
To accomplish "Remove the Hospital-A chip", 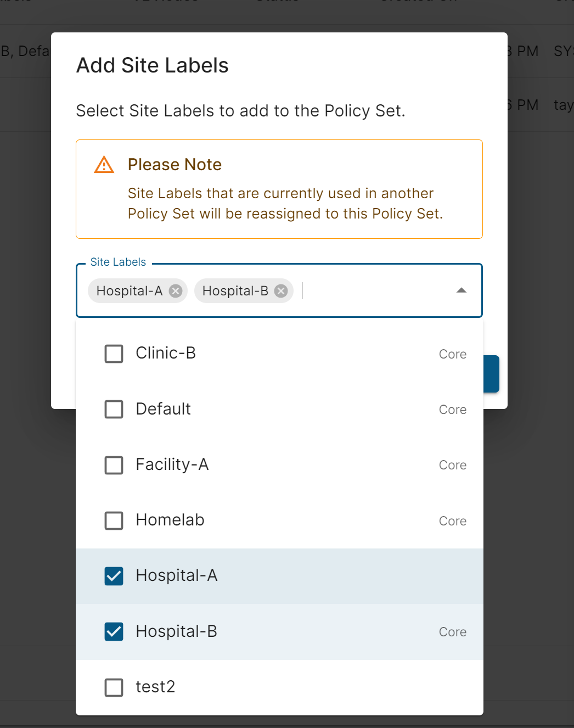I will (176, 291).
